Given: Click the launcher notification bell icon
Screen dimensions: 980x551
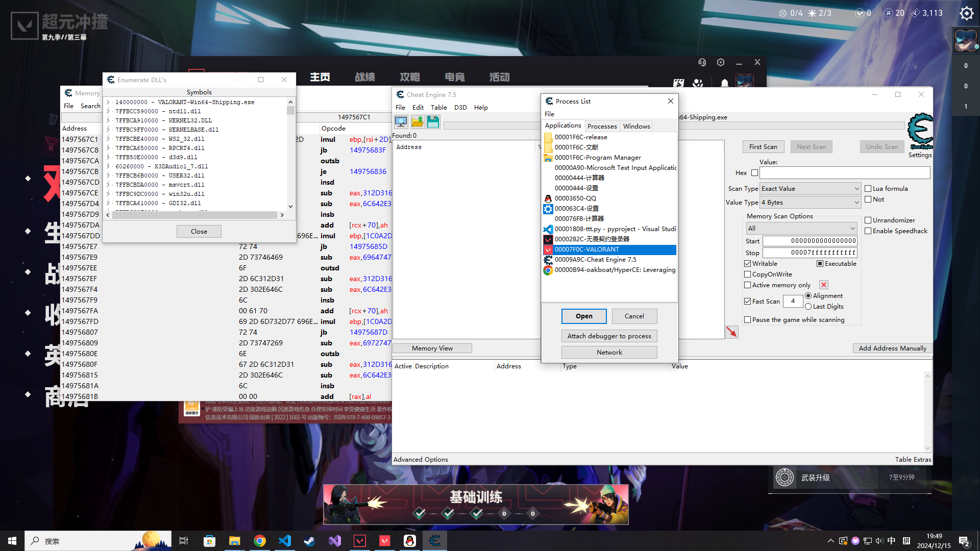Looking at the screenshot, I should (x=724, y=83).
